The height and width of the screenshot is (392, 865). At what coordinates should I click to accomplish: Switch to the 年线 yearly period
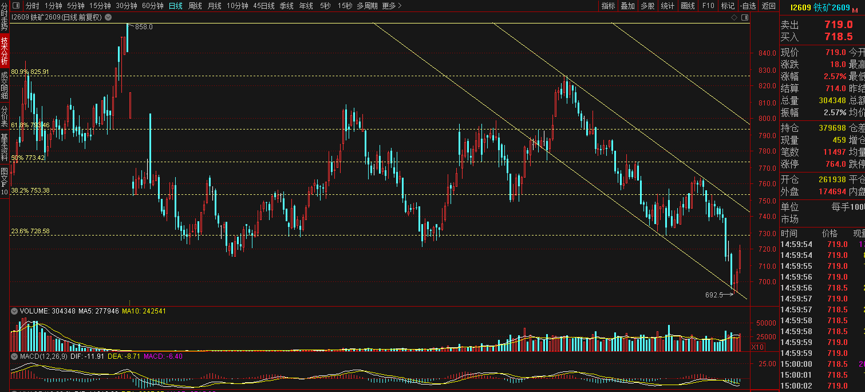pyautogui.click(x=306, y=6)
